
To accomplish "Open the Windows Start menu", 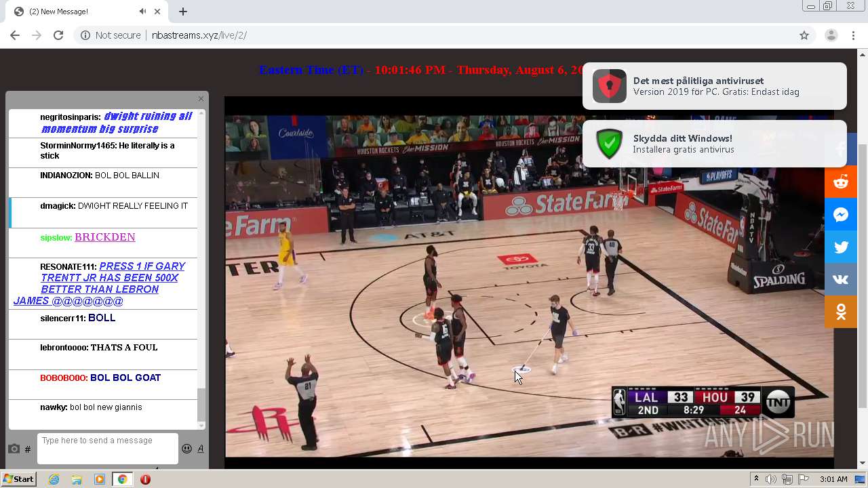I will [18, 479].
